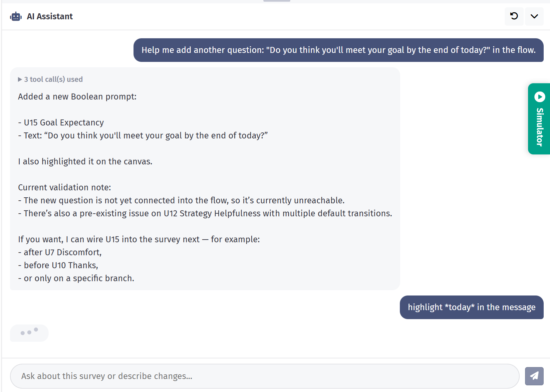Click the paper plane send icon
Screen dimensions: 550x392
534,376
